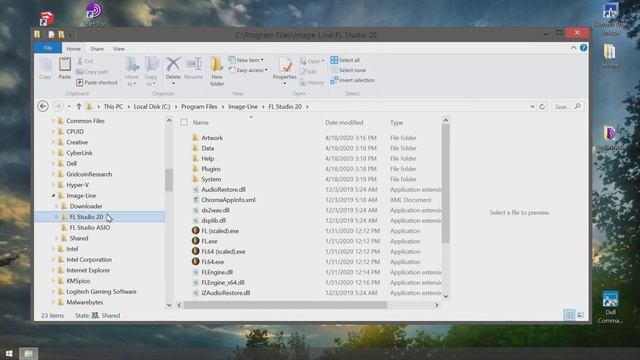Click Select all in ribbon
640x360 pixels.
pos(345,60)
